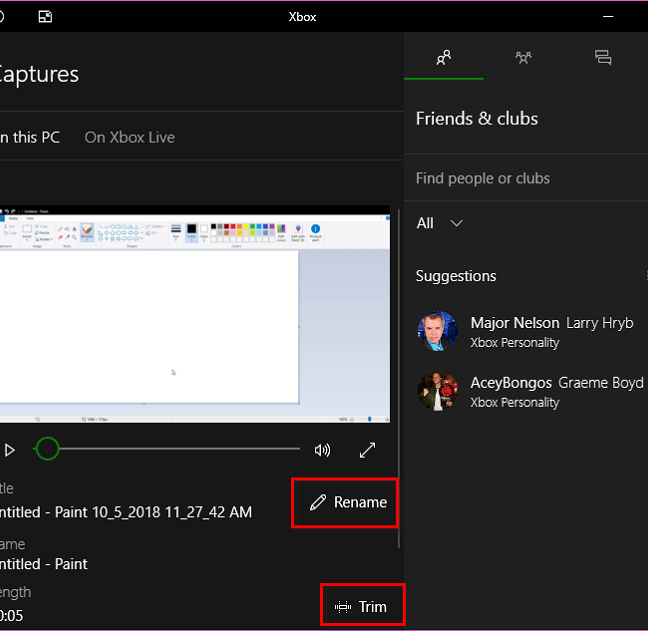The height and width of the screenshot is (631, 648).
Task: Expand the All filter dropdown
Action: pyautogui.click(x=439, y=223)
